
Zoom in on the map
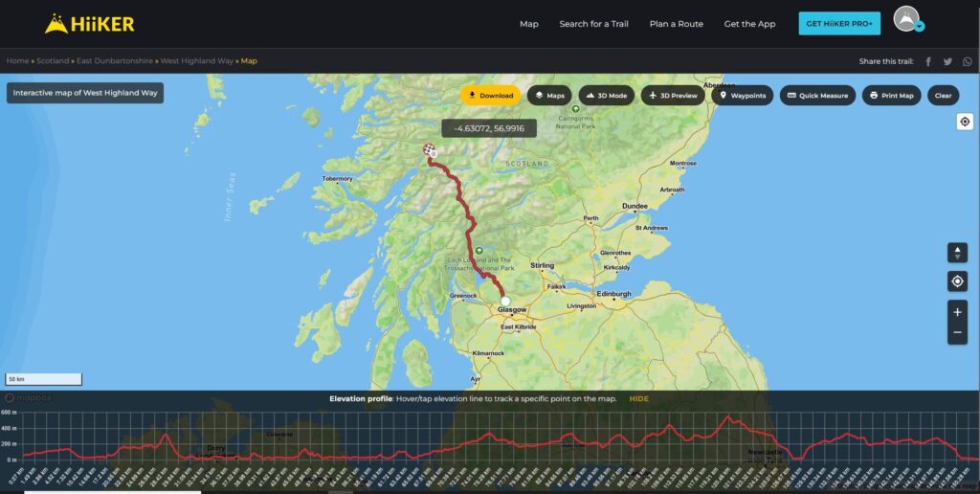(x=957, y=312)
